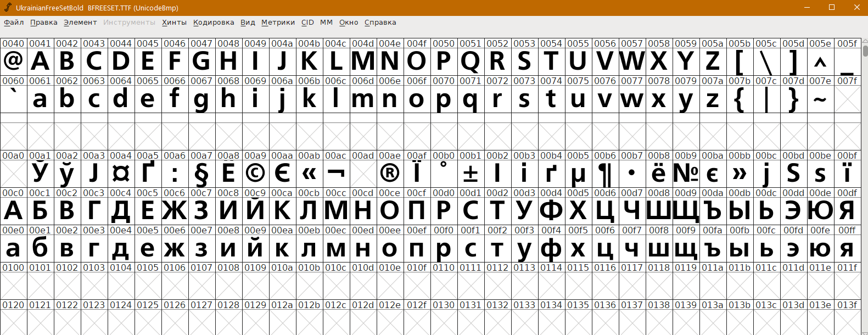This screenshot has height=335, width=868.
Task: Select the empty glyph slot 011f
Action: pyautogui.click(x=847, y=286)
